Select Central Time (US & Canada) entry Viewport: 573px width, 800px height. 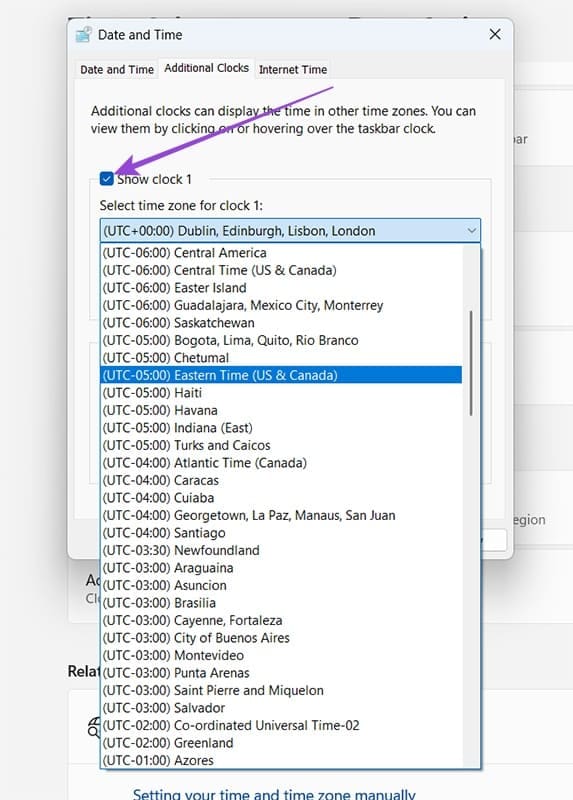click(x=281, y=270)
